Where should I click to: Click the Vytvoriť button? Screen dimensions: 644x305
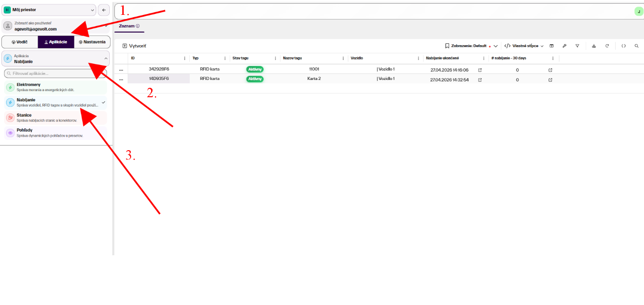134,46
